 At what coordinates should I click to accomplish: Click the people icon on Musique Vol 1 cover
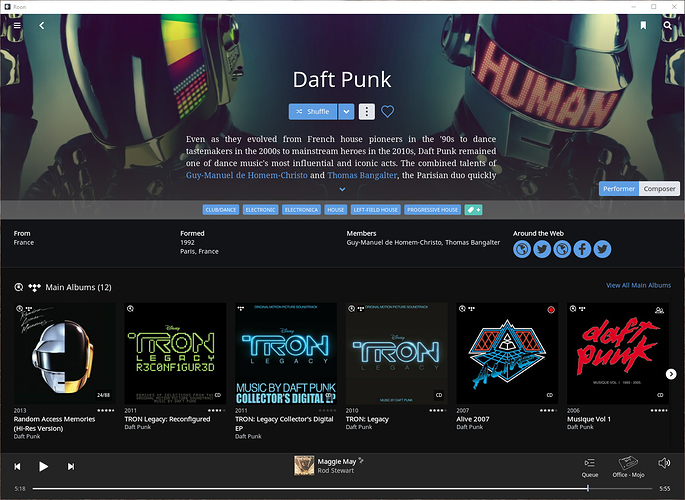click(659, 310)
